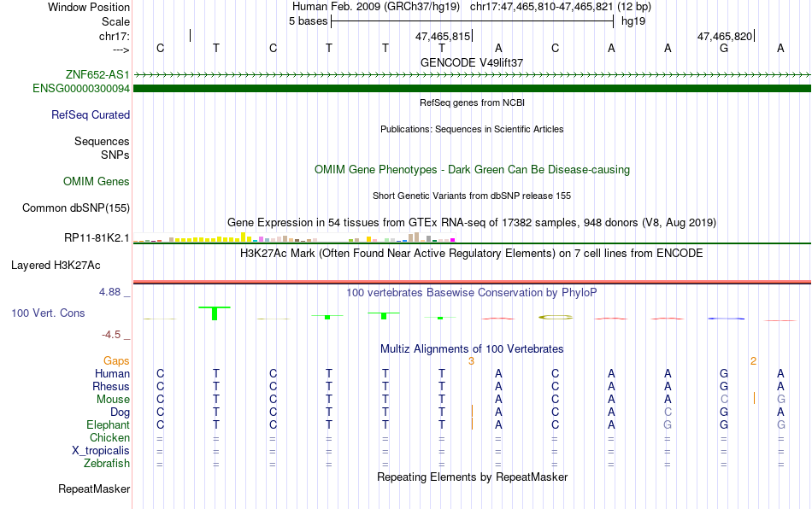Image resolution: width=812 pixels, height=509 pixels.
Task: Click the SNPs track label
Action: (x=115, y=155)
